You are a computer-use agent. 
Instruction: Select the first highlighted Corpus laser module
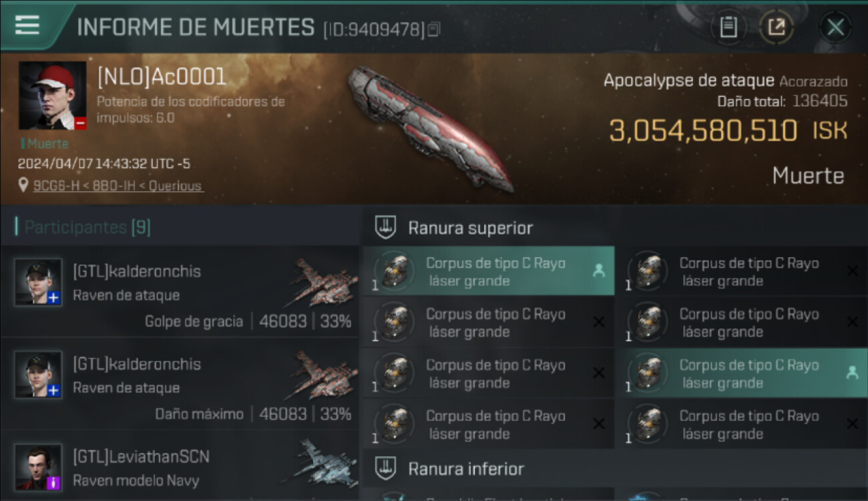pos(489,271)
